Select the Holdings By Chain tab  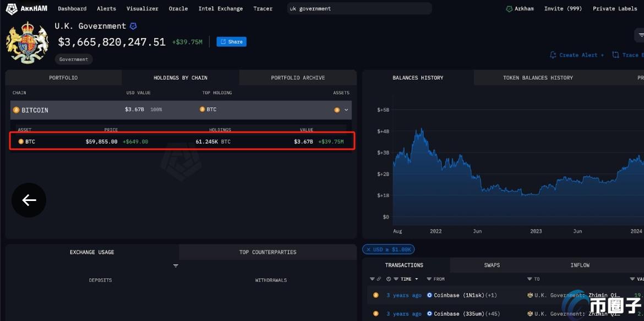[x=181, y=78]
